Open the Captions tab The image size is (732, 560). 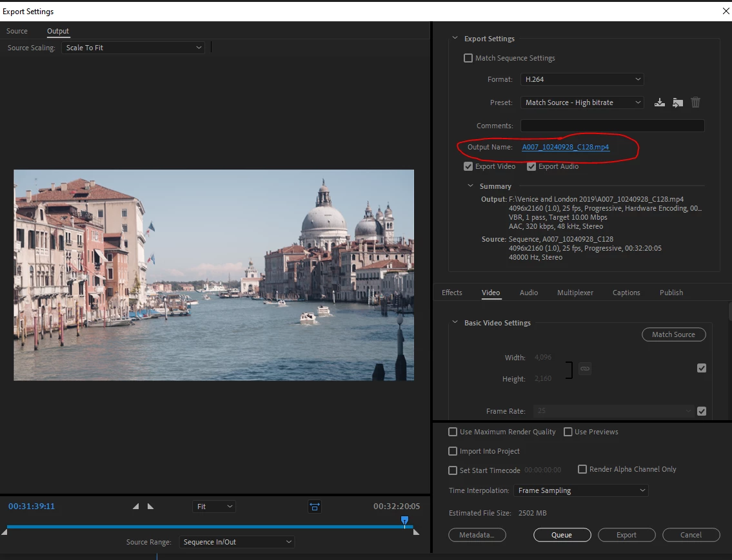point(626,293)
